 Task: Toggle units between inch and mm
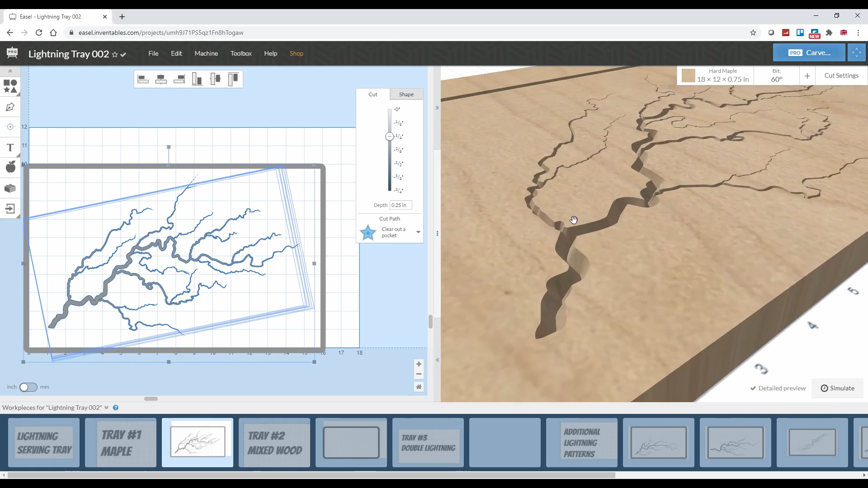click(28, 387)
